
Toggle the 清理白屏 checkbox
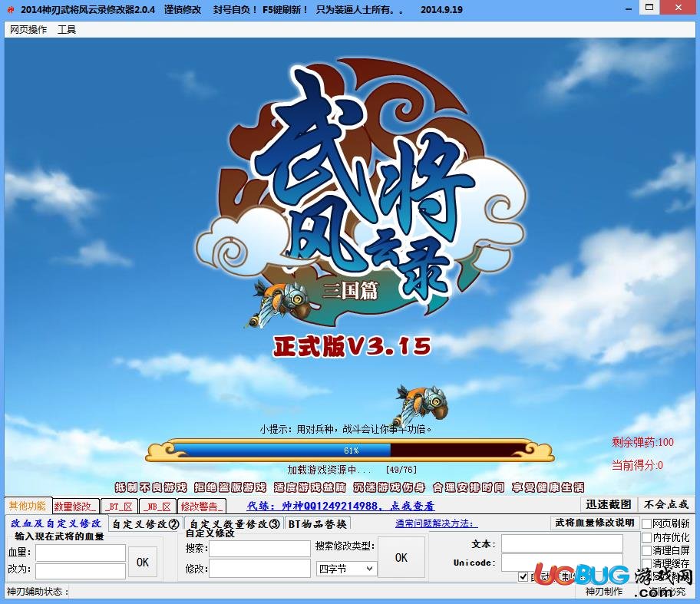point(646,550)
